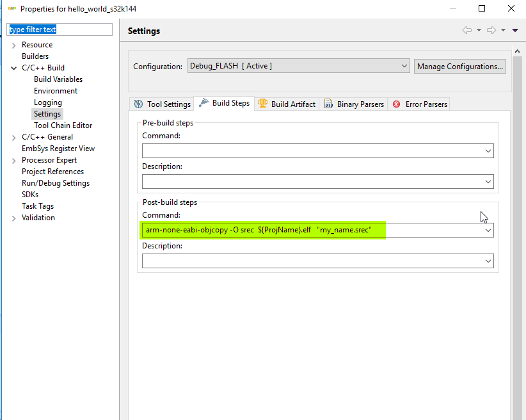Select Tool Chain Editor in tree

(63, 125)
